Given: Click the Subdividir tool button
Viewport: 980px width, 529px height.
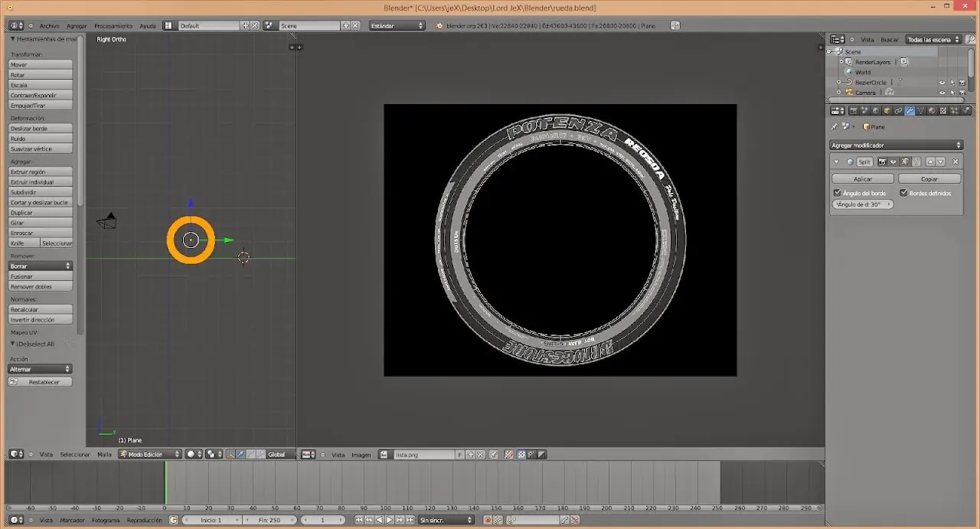Looking at the screenshot, I should (x=40, y=192).
